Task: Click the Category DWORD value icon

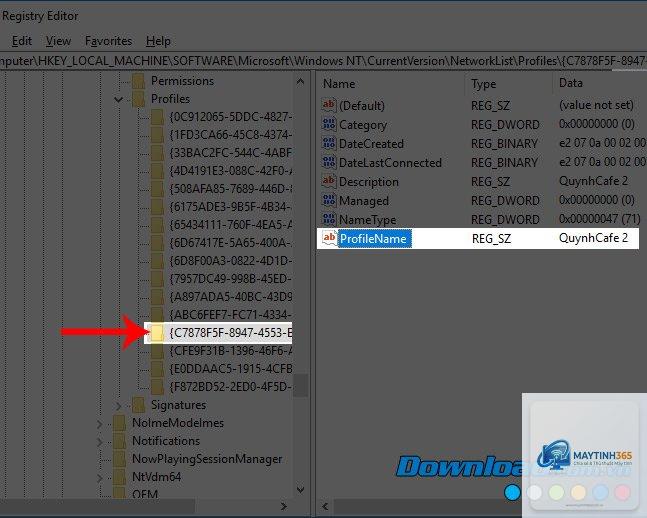Action: 329,124
